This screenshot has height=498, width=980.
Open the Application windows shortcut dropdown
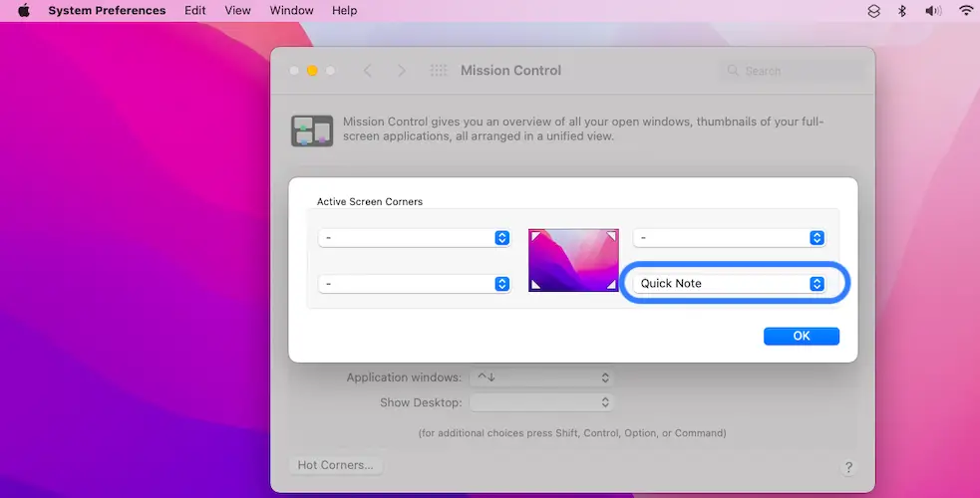[x=541, y=377]
